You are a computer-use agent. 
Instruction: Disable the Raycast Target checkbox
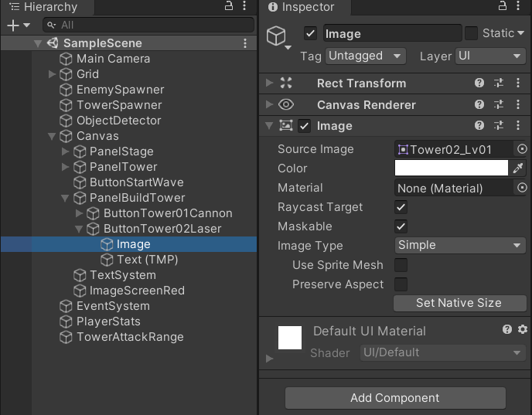point(401,207)
